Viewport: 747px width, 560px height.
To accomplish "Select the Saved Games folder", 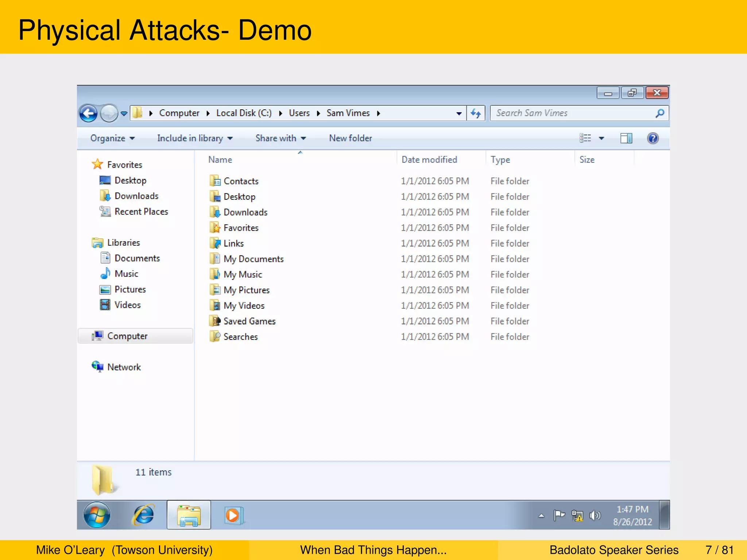I will coord(249,321).
